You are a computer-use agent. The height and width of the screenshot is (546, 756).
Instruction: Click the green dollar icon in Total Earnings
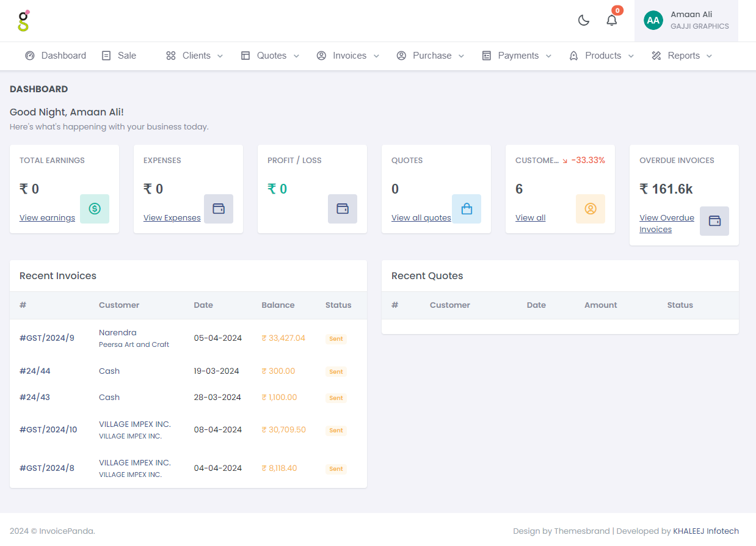[95, 209]
